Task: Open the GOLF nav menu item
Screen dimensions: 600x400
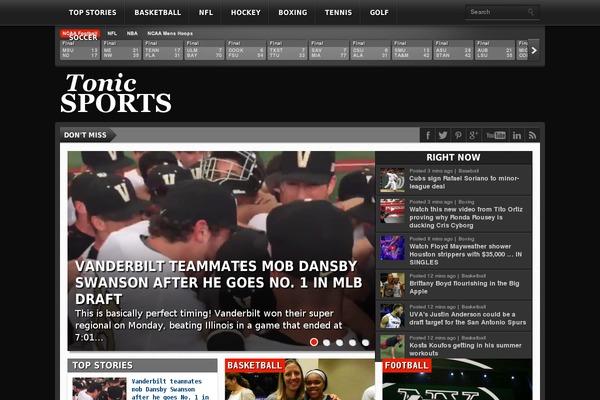Action: coord(379,13)
